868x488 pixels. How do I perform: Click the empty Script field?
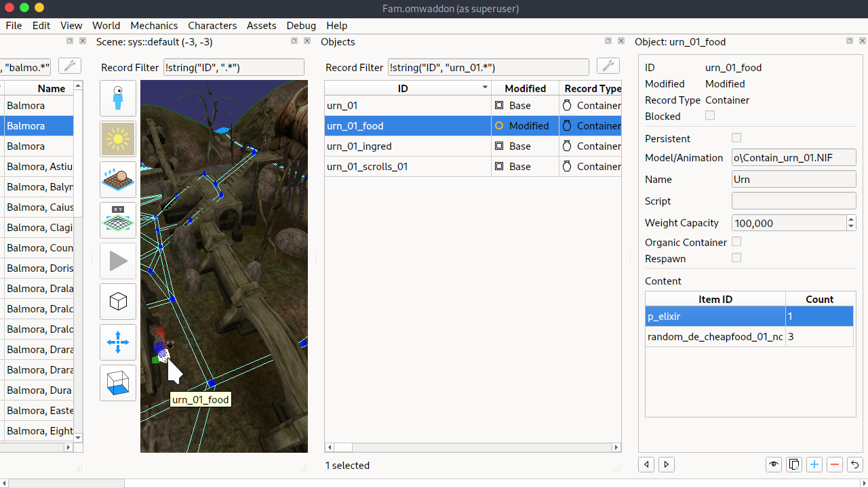point(793,201)
